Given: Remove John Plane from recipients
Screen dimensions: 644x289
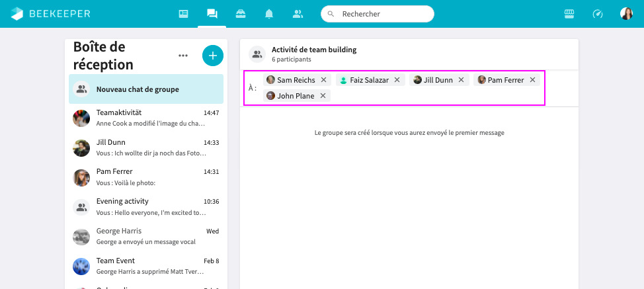Looking at the screenshot, I should click(323, 96).
